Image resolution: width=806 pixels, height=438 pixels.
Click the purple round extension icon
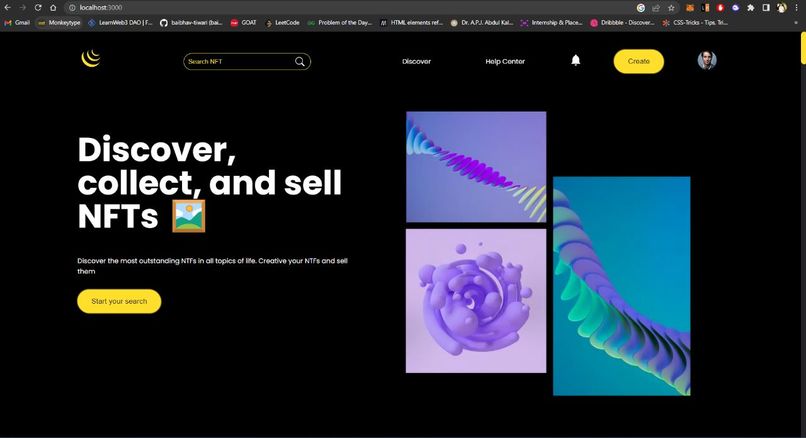click(x=736, y=8)
